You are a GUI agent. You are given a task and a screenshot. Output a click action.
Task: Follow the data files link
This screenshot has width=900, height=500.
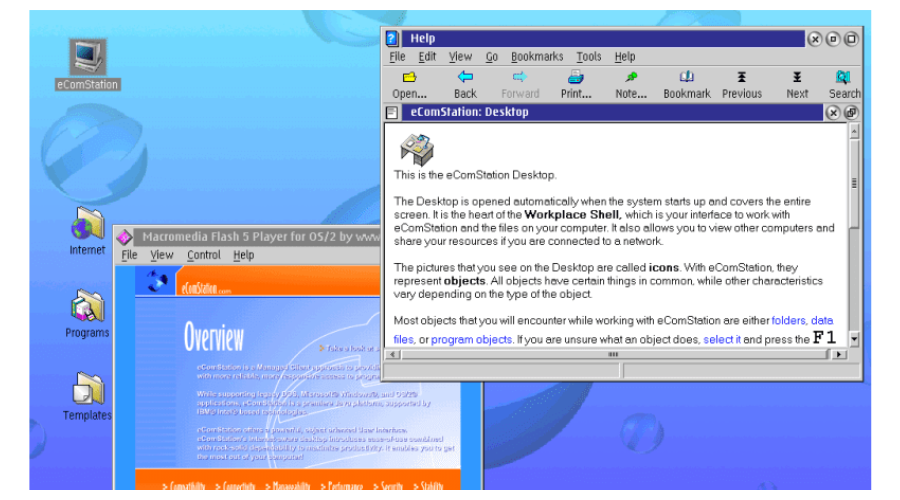[x=822, y=321]
